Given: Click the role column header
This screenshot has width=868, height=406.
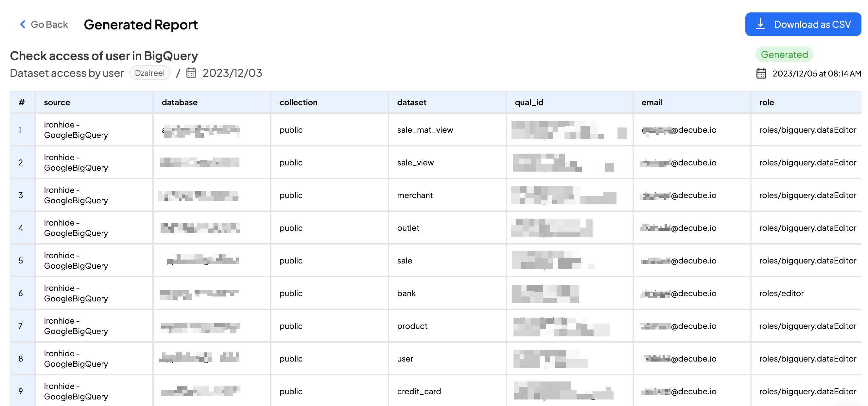Looking at the screenshot, I should click(766, 102).
